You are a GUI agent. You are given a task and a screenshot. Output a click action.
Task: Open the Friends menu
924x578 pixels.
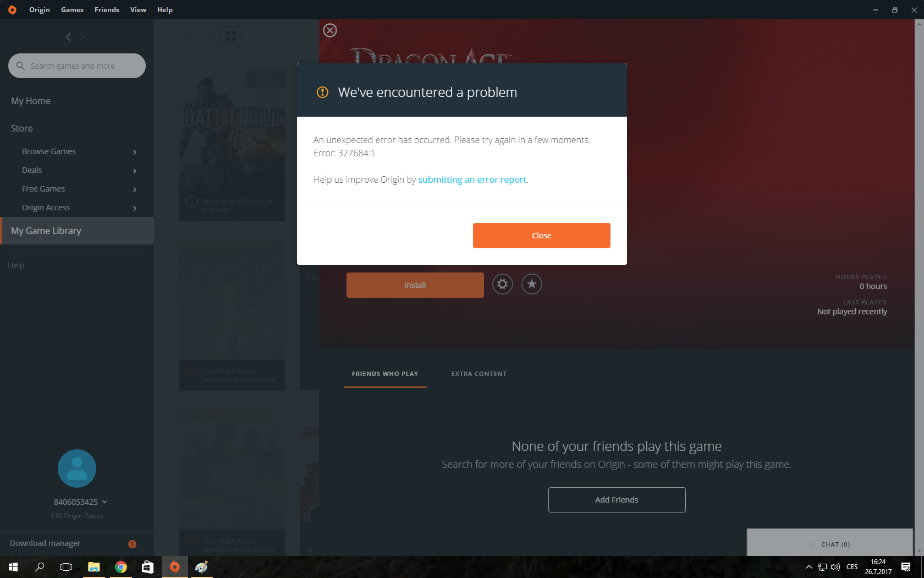[107, 10]
